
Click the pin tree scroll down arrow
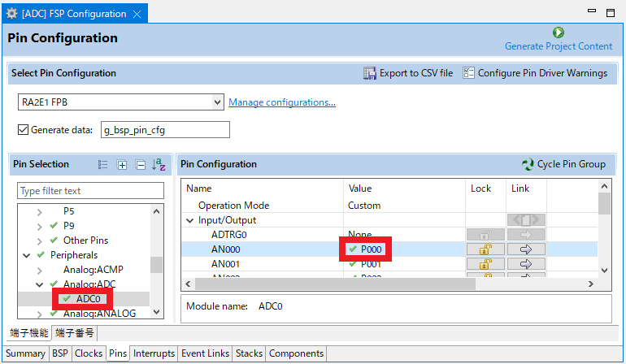(156, 312)
